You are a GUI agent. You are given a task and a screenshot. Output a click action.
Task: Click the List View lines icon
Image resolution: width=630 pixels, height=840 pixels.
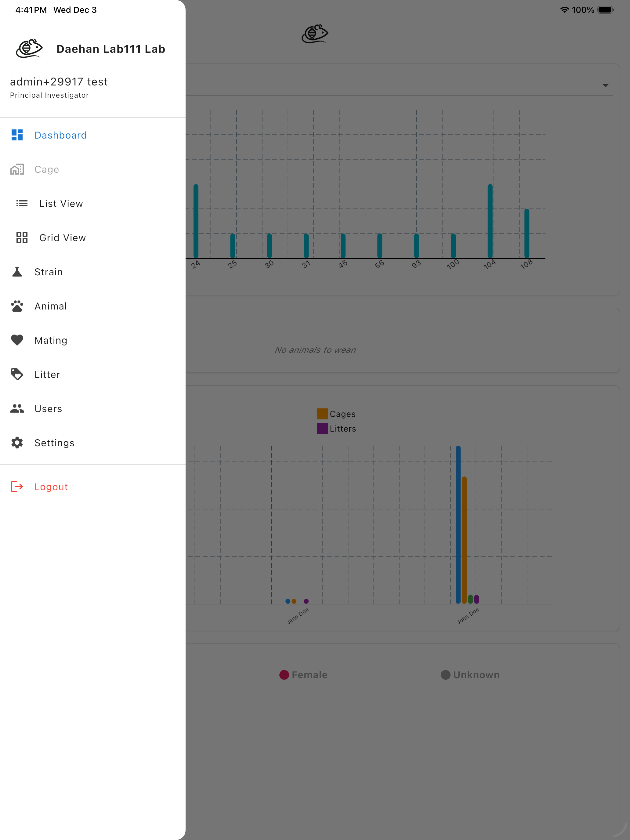(x=22, y=203)
